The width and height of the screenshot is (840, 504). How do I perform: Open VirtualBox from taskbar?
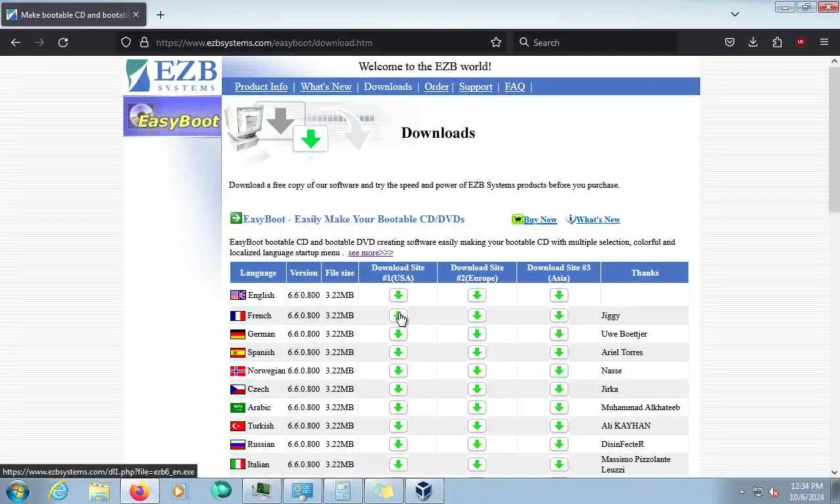pos(424,491)
